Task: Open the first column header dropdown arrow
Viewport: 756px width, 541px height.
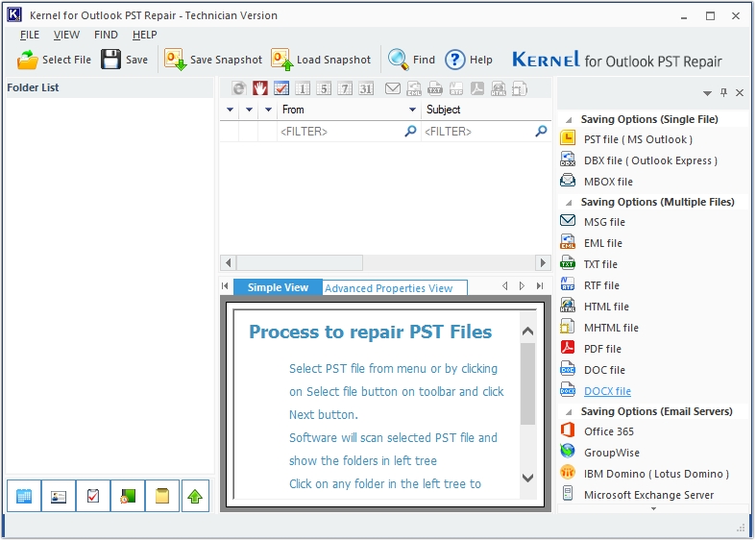Action: [x=230, y=110]
